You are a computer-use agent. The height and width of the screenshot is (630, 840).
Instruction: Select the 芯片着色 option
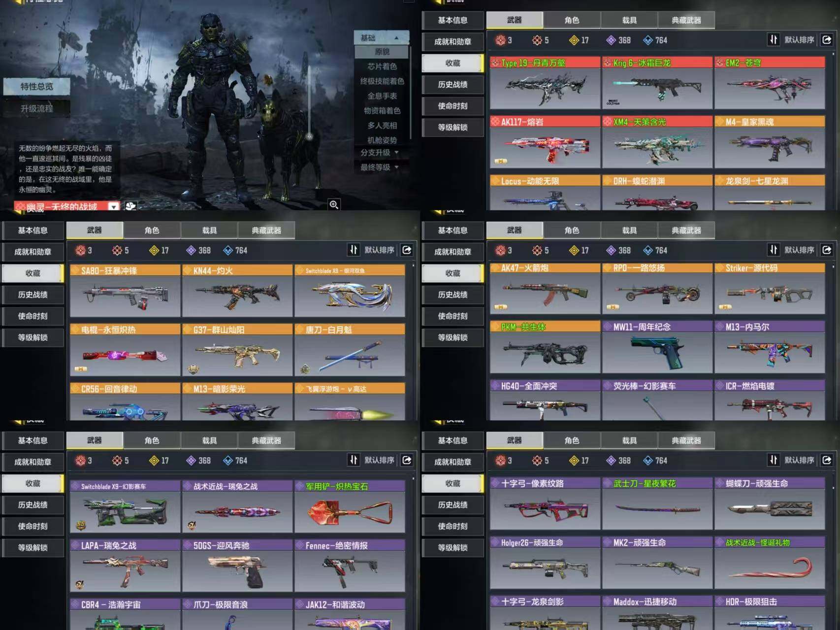pos(382,66)
